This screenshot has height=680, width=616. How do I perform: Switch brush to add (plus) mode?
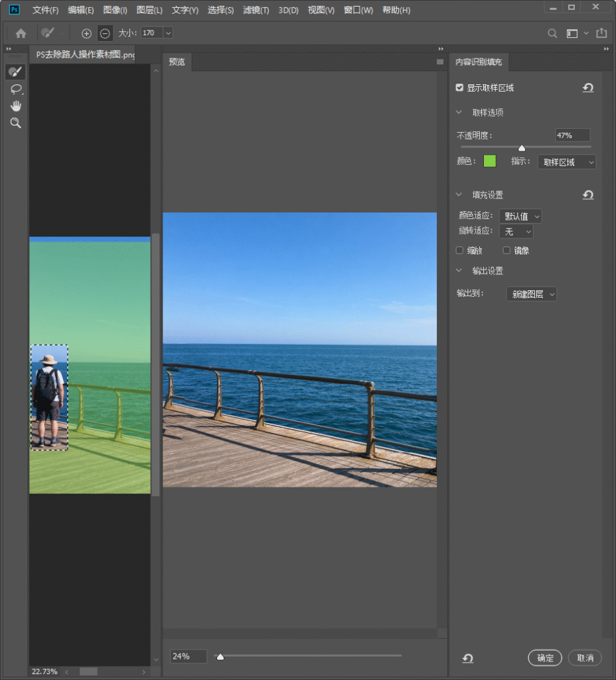[87, 33]
